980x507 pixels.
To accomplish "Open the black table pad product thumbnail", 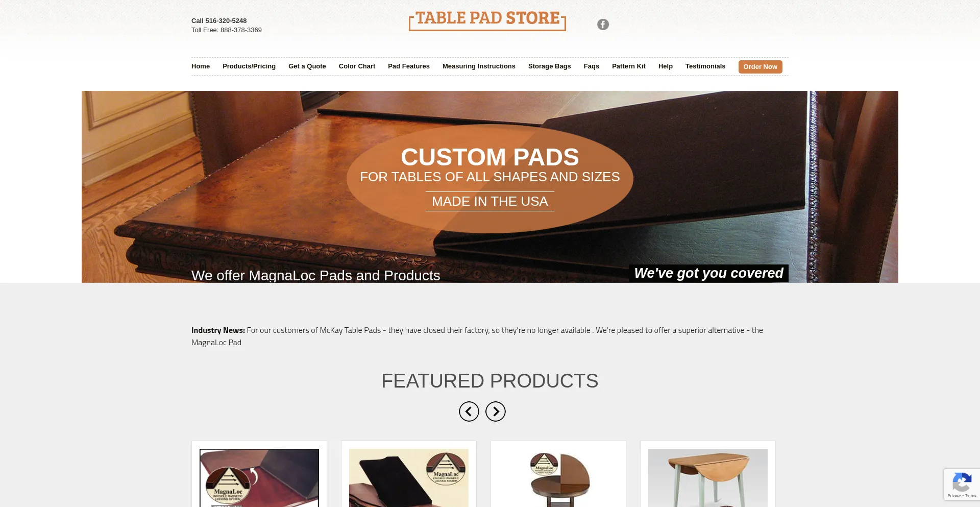I will click(x=409, y=478).
